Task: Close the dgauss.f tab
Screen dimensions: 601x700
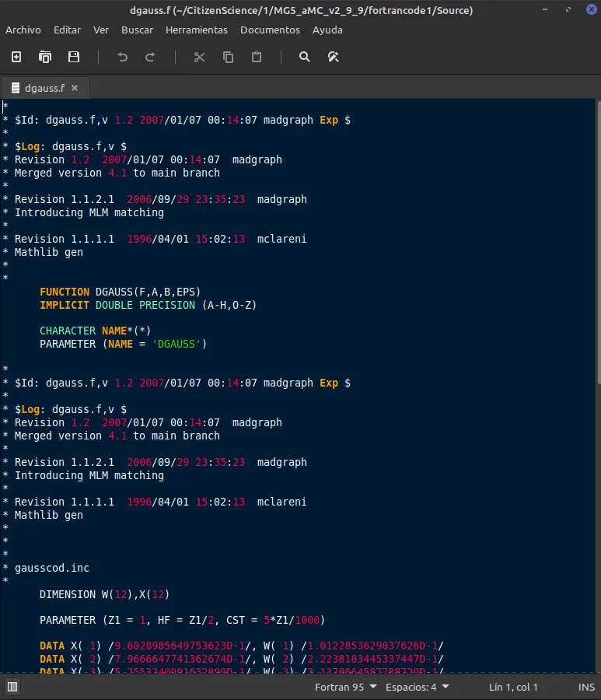Action: [x=75, y=88]
